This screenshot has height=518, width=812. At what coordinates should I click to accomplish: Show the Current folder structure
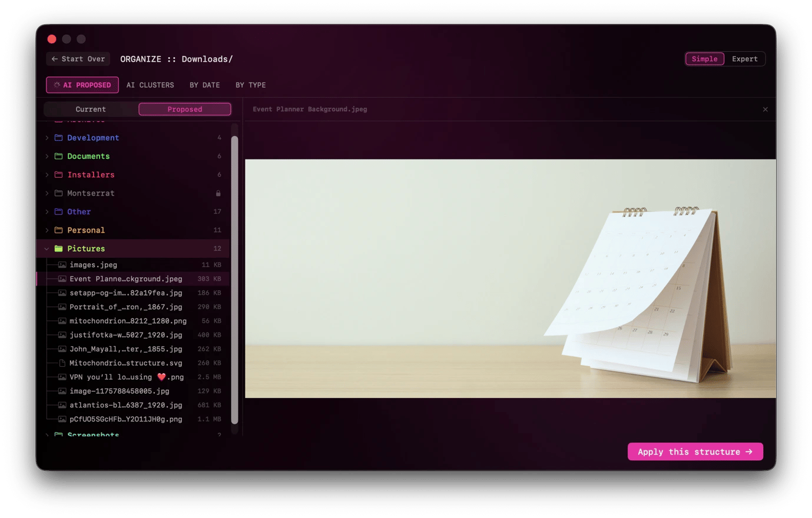click(x=91, y=109)
